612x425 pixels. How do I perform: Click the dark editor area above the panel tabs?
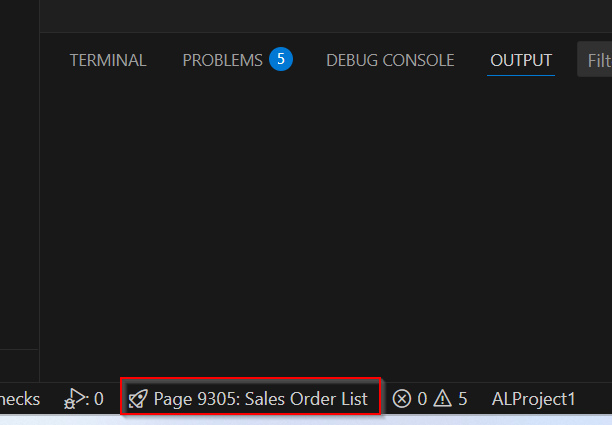click(320, 15)
